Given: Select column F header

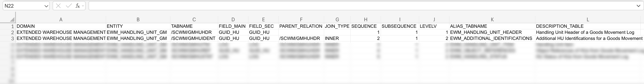Looking at the screenshot, I should 301,20.
